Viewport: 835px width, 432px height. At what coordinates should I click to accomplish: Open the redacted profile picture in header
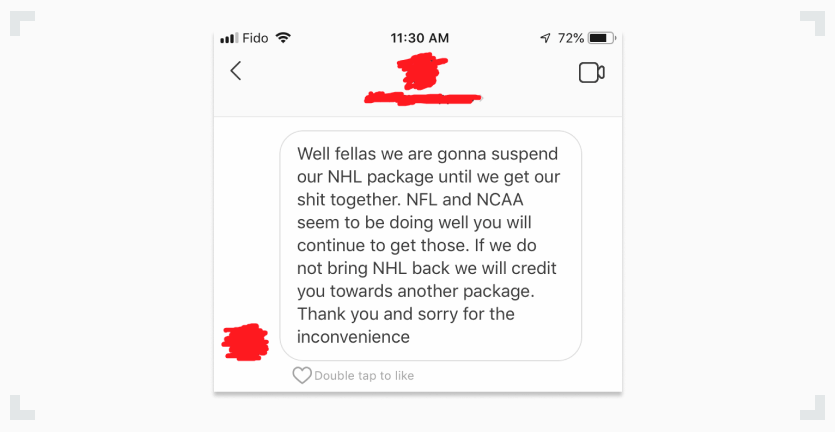(x=422, y=71)
